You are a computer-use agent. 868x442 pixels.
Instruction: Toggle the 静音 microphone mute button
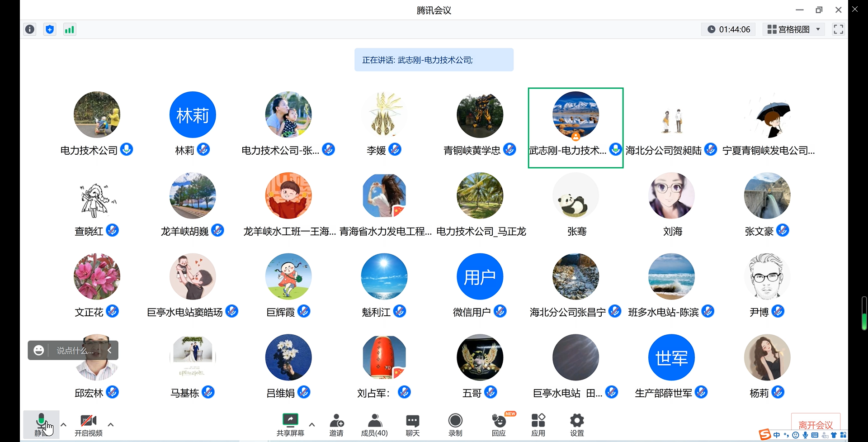point(41,425)
